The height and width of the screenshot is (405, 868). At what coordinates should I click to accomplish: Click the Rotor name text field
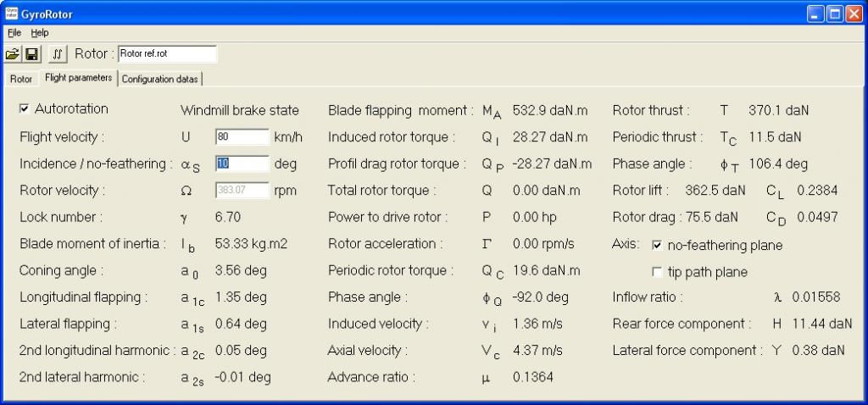coord(167,54)
